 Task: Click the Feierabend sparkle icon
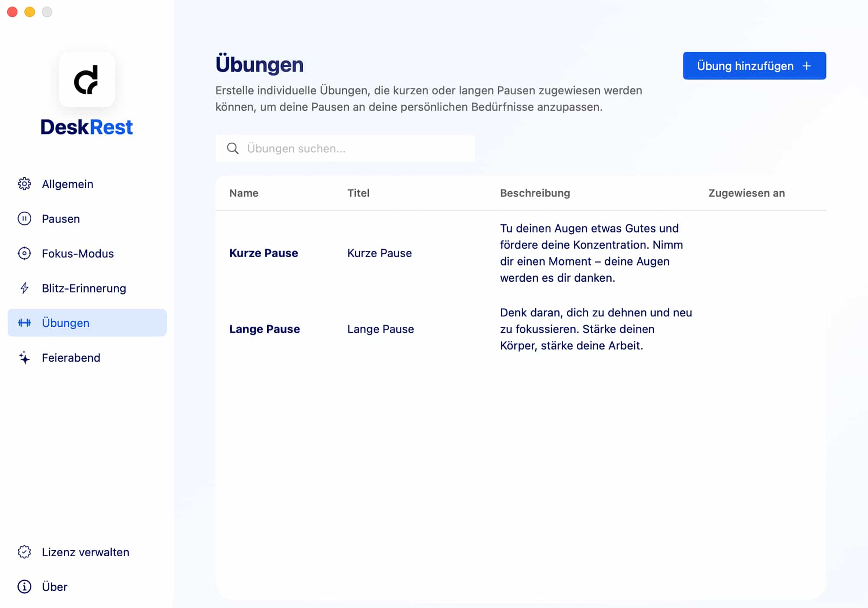point(24,358)
